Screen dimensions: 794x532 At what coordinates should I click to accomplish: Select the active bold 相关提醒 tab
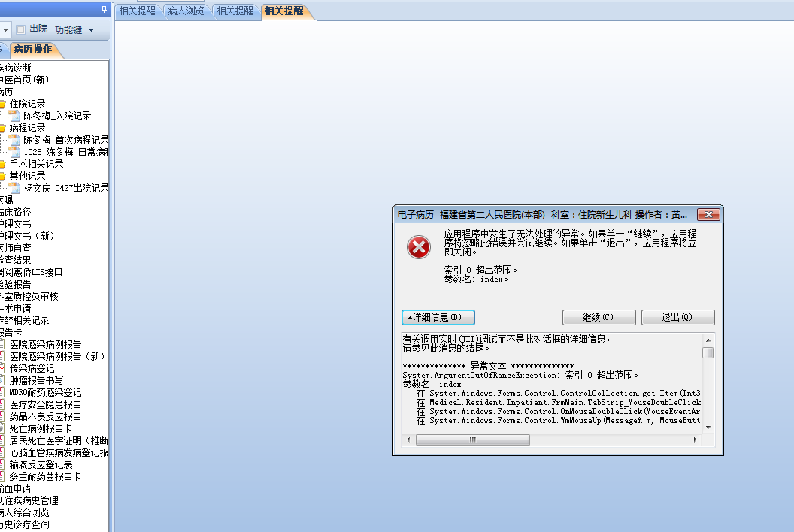pos(284,11)
